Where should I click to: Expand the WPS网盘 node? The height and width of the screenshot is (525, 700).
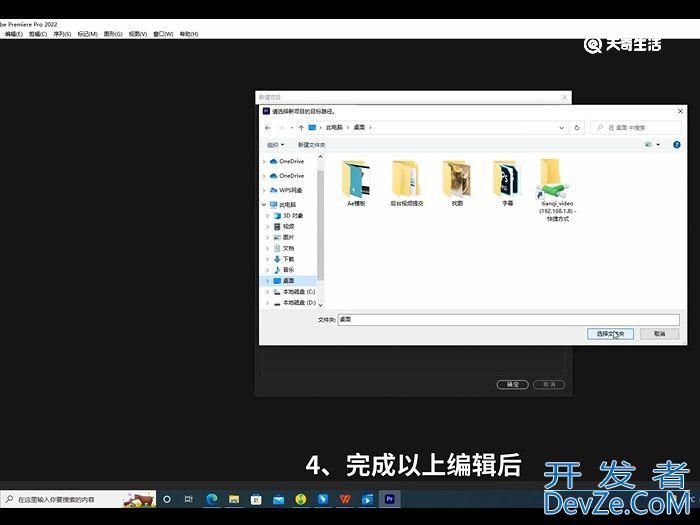[x=264, y=190]
